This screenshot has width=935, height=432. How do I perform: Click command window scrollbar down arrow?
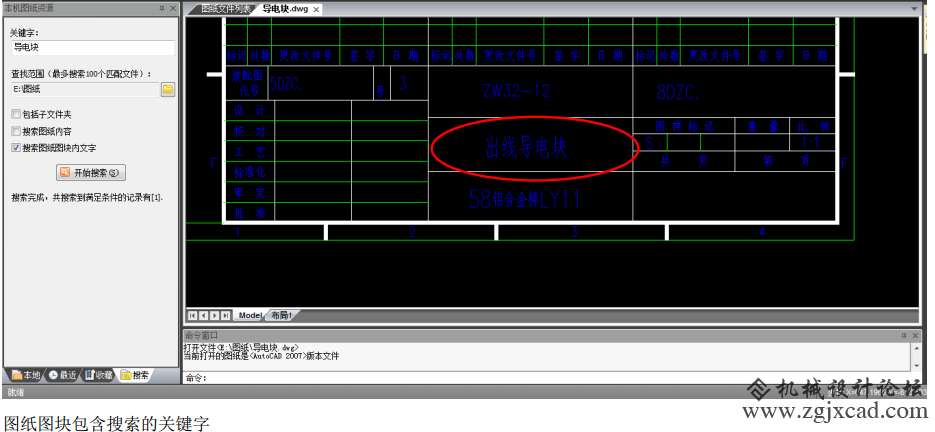917,365
